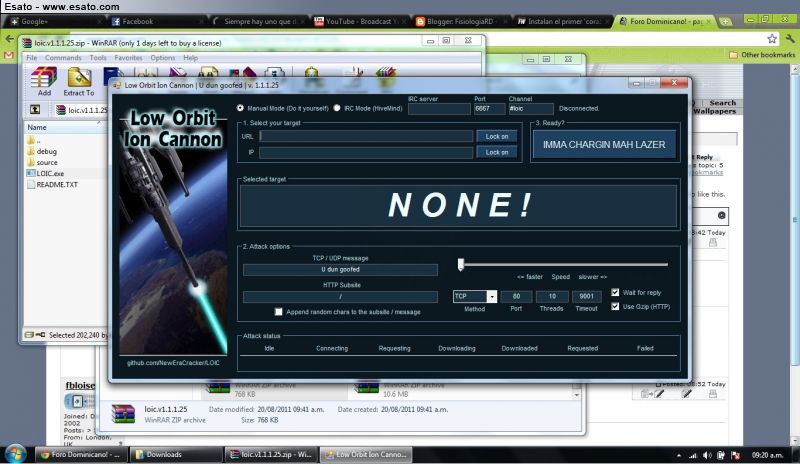Open WinRAR's Commands menu

tap(63, 58)
